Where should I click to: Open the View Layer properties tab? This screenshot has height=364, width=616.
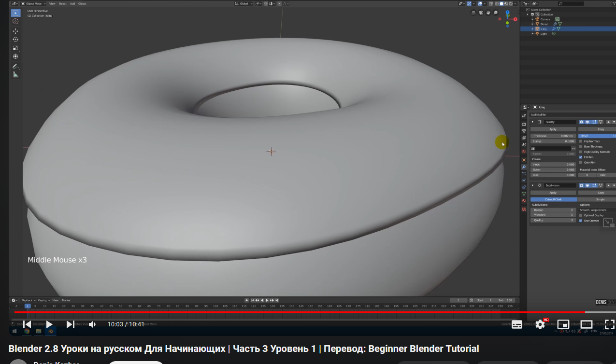pyautogui.click(x=524, y=138)
